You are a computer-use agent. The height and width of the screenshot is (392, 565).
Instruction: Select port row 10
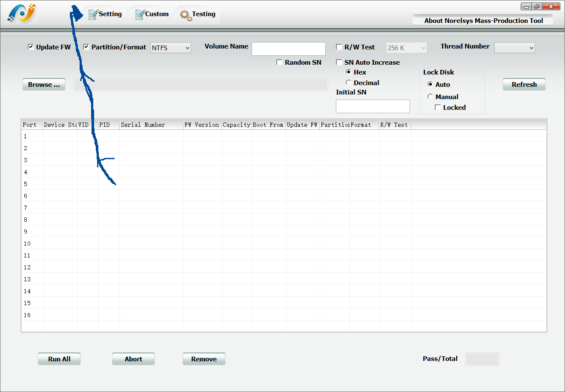tap(284, 243)
